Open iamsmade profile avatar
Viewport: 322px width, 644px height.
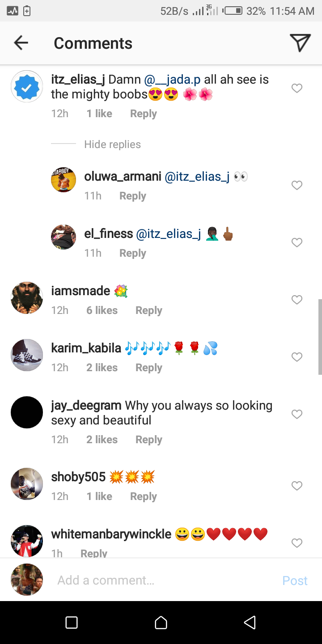coord(27,298)
